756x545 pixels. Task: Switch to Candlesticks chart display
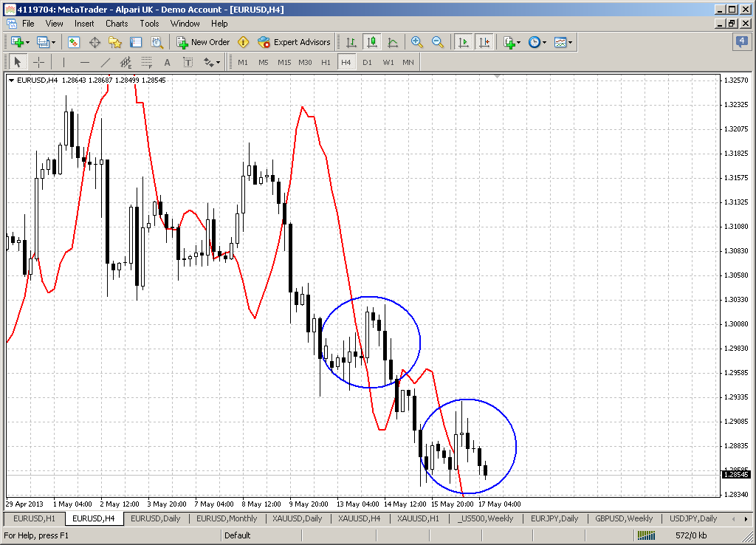(x=372, y=42)
